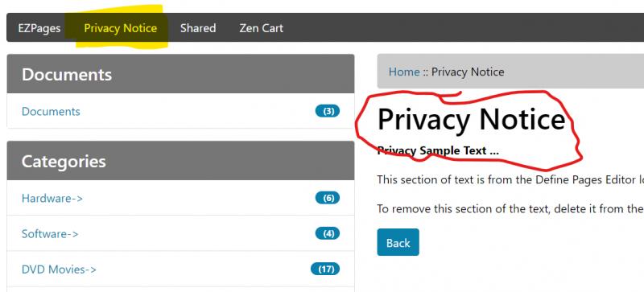The image size is (644, 292).
Task: Click the Privacy Sample Text bold line
Action: click(x=438, y=150)
